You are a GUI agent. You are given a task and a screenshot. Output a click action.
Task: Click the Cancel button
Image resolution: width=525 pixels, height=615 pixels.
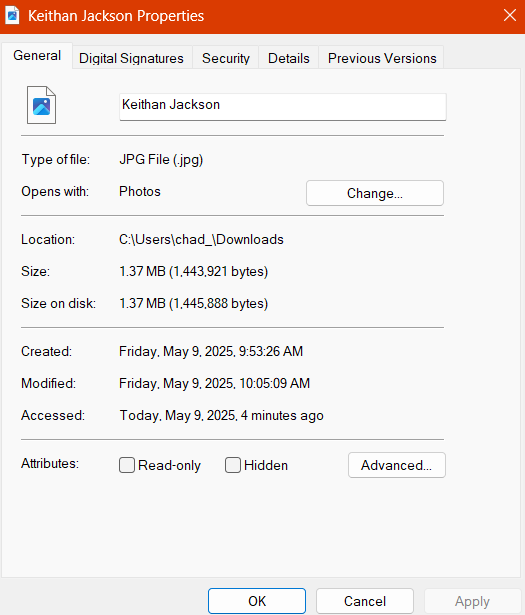pos(365,601)
